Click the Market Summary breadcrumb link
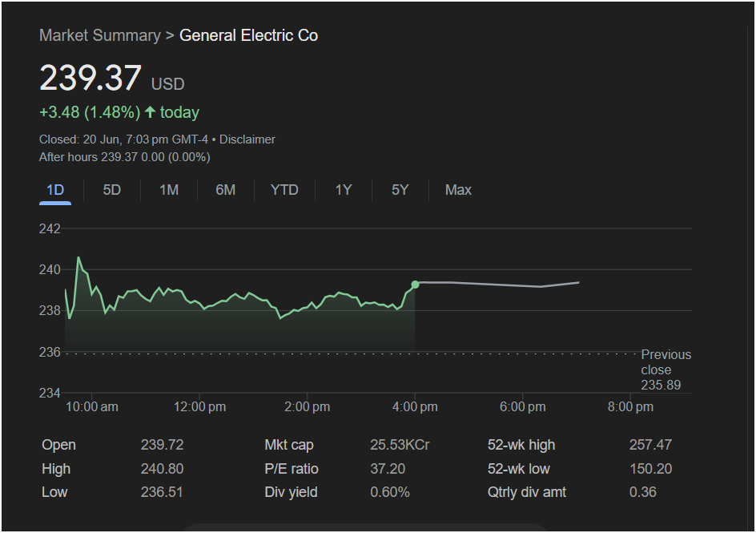 [99, 35]
